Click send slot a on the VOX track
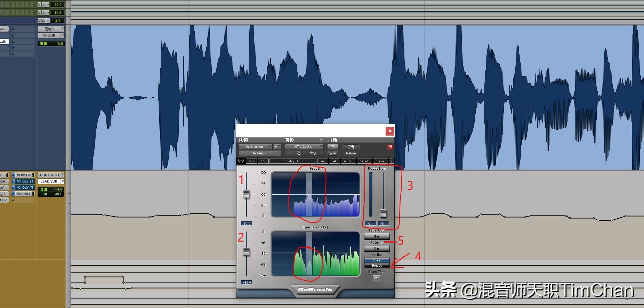 pyautogui.click(x=23, y=29)
